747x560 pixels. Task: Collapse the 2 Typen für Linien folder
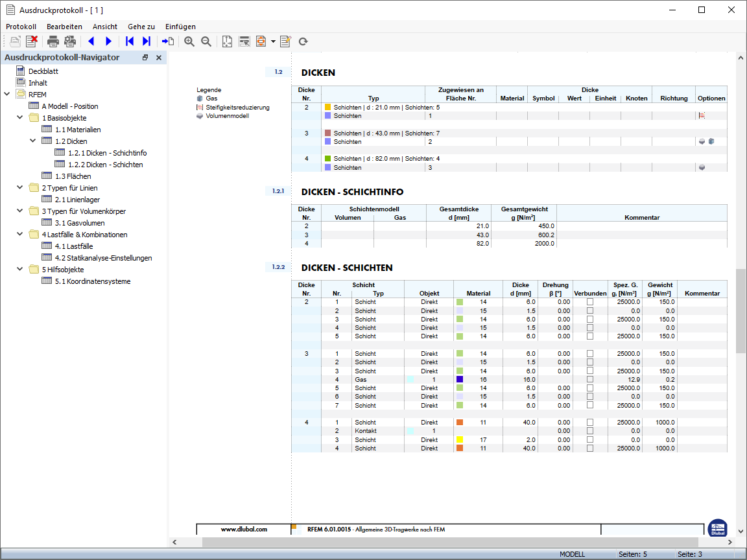coord(20,187)
